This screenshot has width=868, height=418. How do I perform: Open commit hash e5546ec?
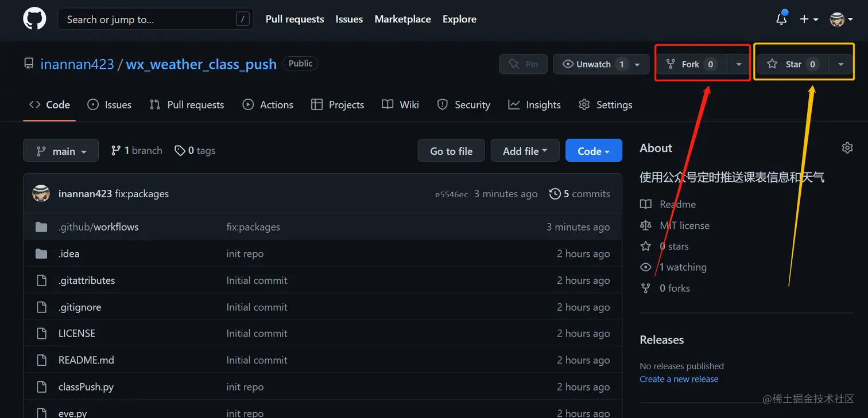451,194
